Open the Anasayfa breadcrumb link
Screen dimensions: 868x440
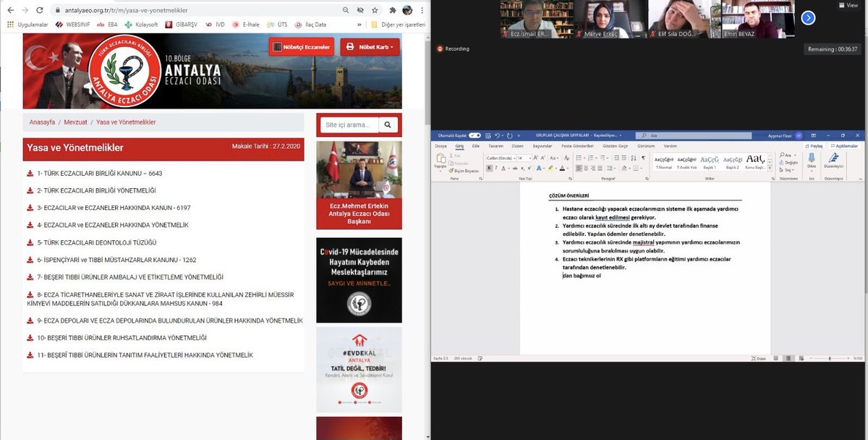pyautogui.click(x=43, y=122)
